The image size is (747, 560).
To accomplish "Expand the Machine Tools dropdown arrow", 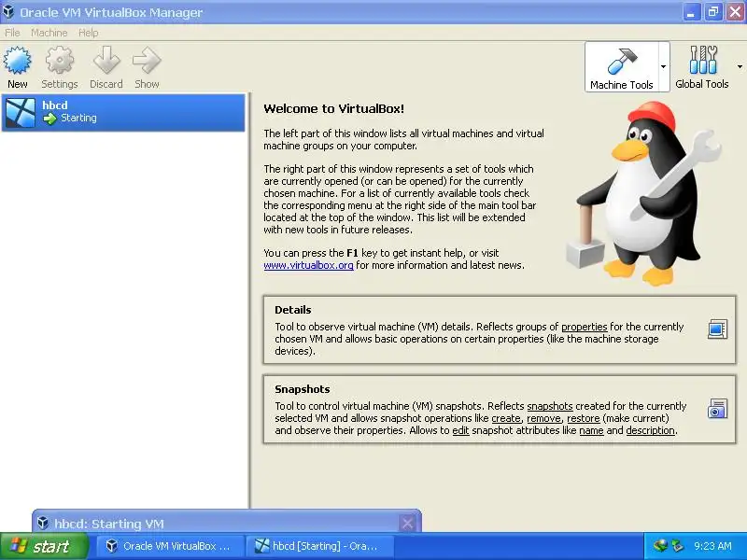I will (664, 66).
